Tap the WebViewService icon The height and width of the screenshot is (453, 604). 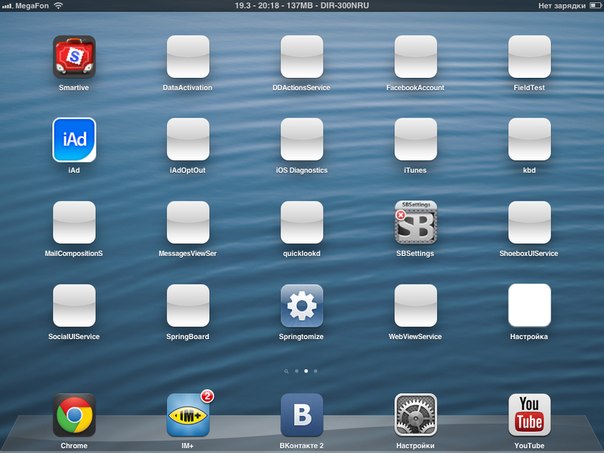[x=416, y=305]
